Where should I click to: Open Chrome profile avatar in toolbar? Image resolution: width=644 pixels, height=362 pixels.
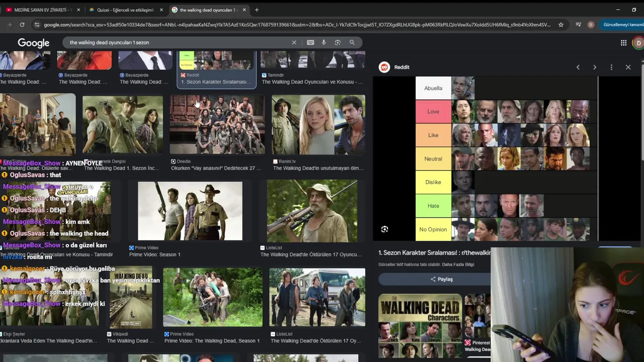click(x=591, y=25)
